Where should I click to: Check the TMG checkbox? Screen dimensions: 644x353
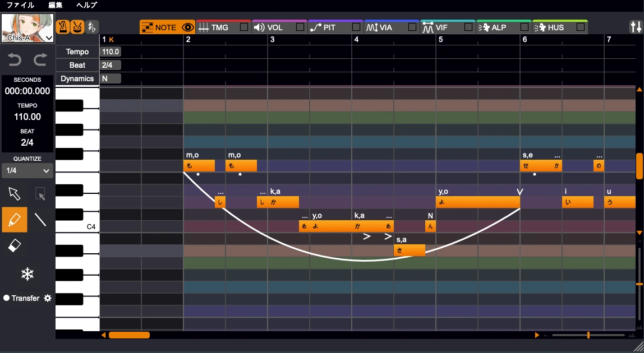[244, 27]
